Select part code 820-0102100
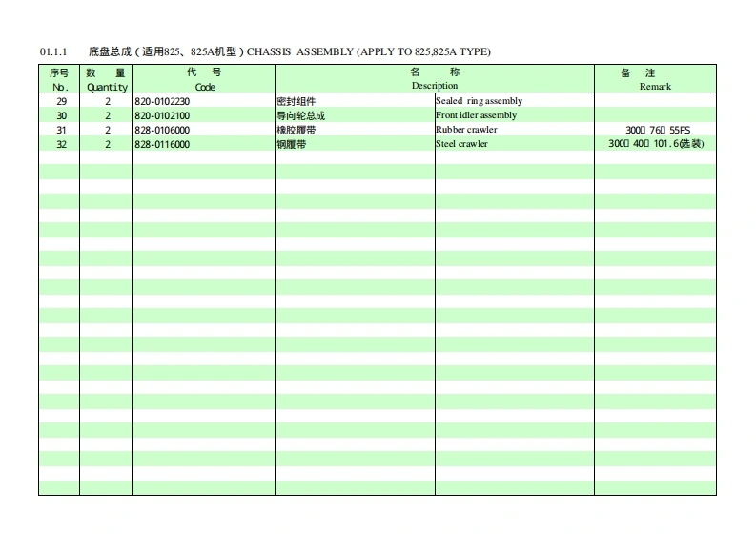Screen dimensions: 756x535 [162, 115]
